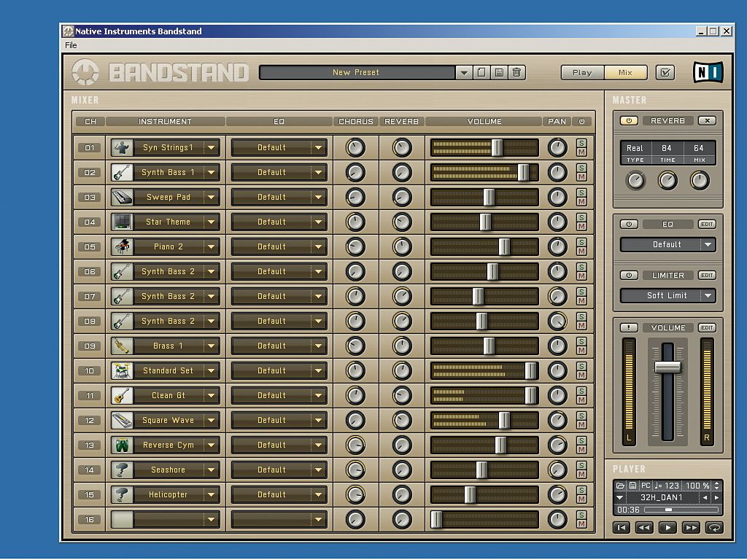The width and height of the screenshot is (747, 560).
Task: Click the Bandstand round logo icon
Action: [85, 72]
